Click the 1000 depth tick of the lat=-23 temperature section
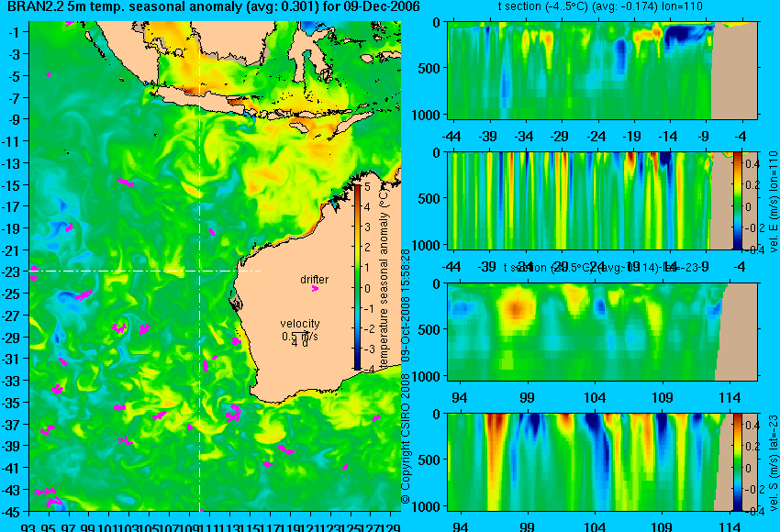 pyautogui.click(x=426, y=376)
